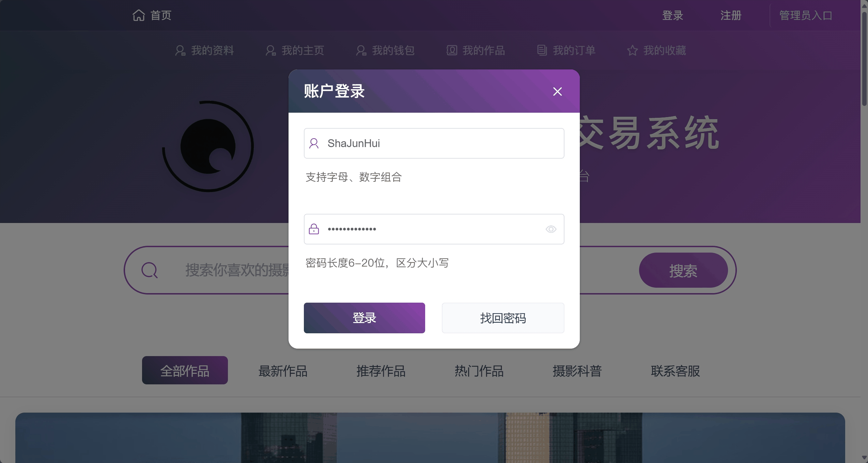The height and width of the screenshot is (463, 868).
Task: Click the magnifier icon in search bar
Action: tap(149, 270)
